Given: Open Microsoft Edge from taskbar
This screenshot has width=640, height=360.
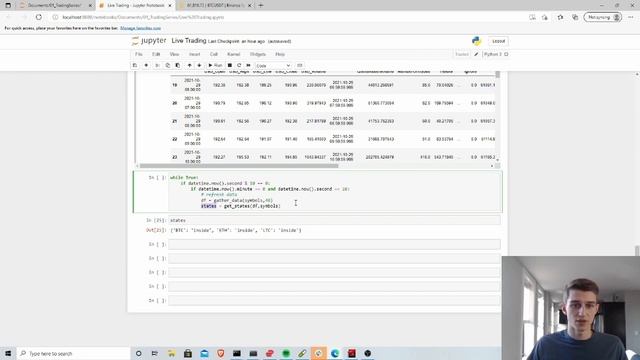Looking at the screenshot, I should [335, 353].
